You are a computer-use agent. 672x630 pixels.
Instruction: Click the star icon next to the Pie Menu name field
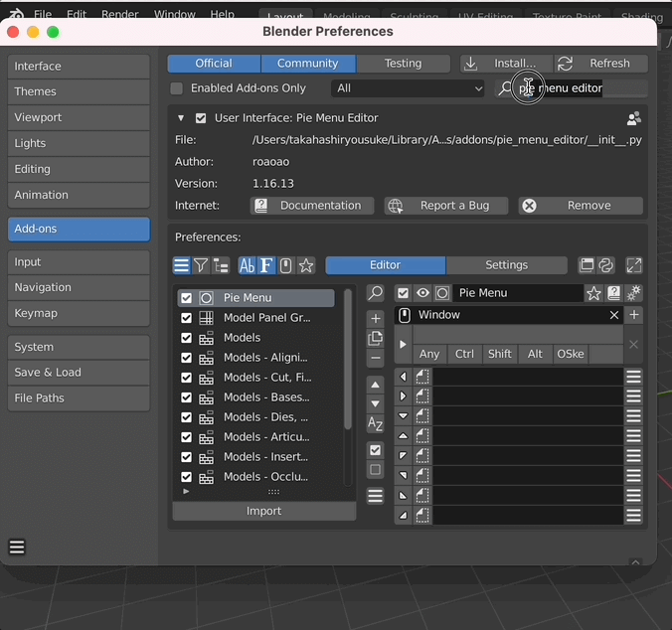pos(593,293)
